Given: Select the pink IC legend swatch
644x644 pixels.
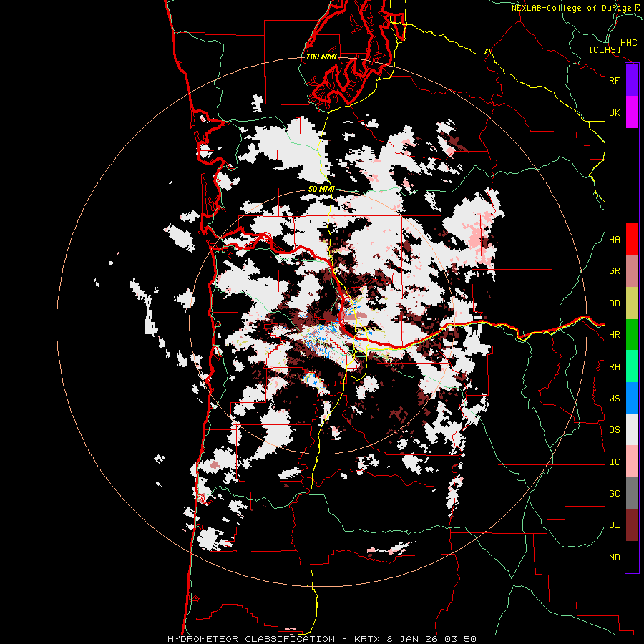Looking at the screenshot, I should coord(632,462).
